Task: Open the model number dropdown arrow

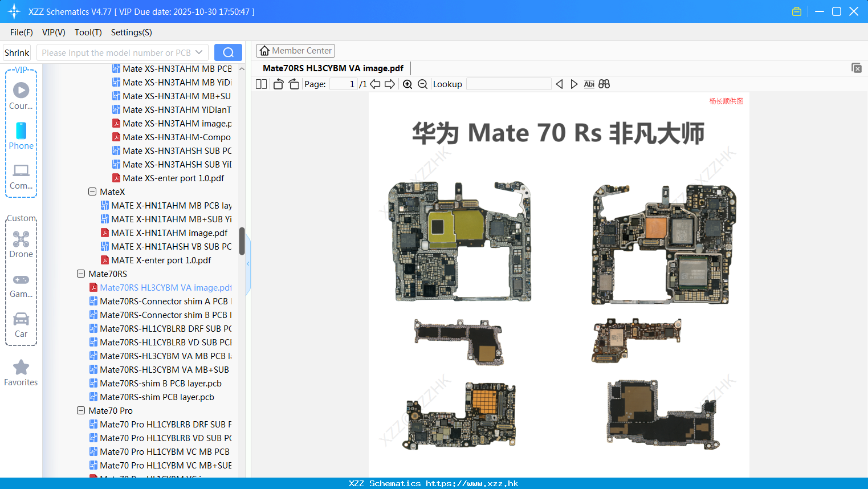Action: tap(199, 52)
